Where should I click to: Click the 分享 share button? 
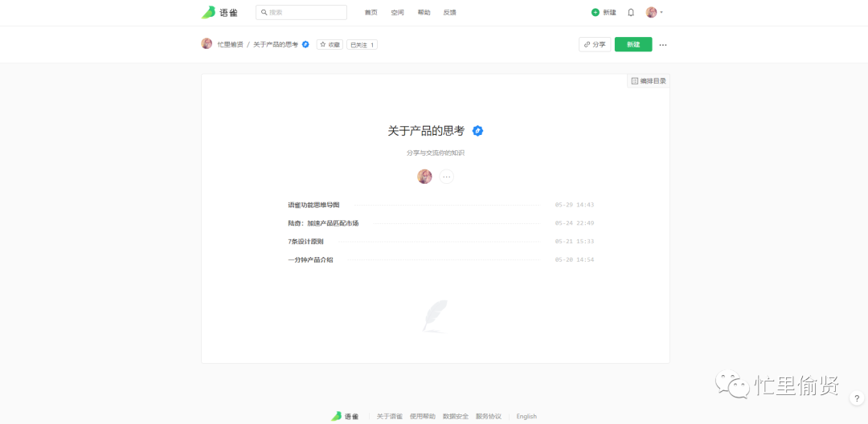point(595,44)
